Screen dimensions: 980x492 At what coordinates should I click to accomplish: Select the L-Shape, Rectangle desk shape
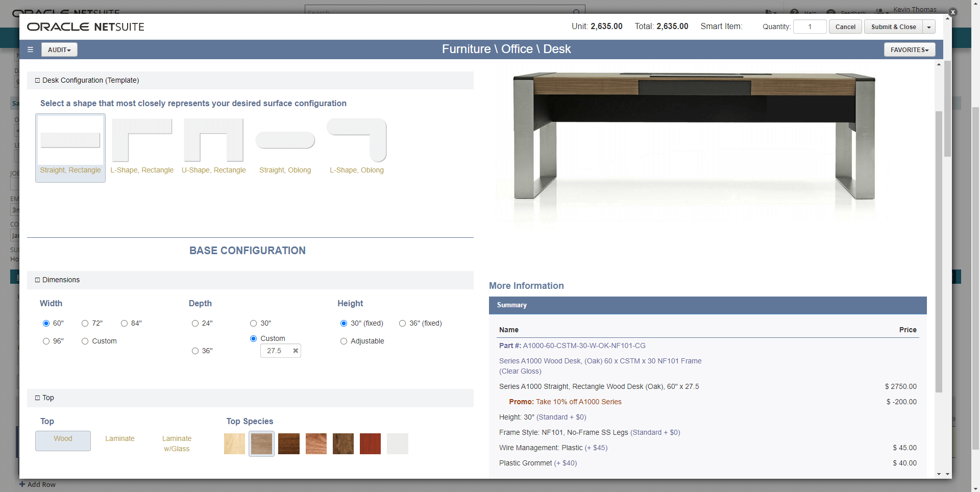pyautogui.click(x=142, y=146)
